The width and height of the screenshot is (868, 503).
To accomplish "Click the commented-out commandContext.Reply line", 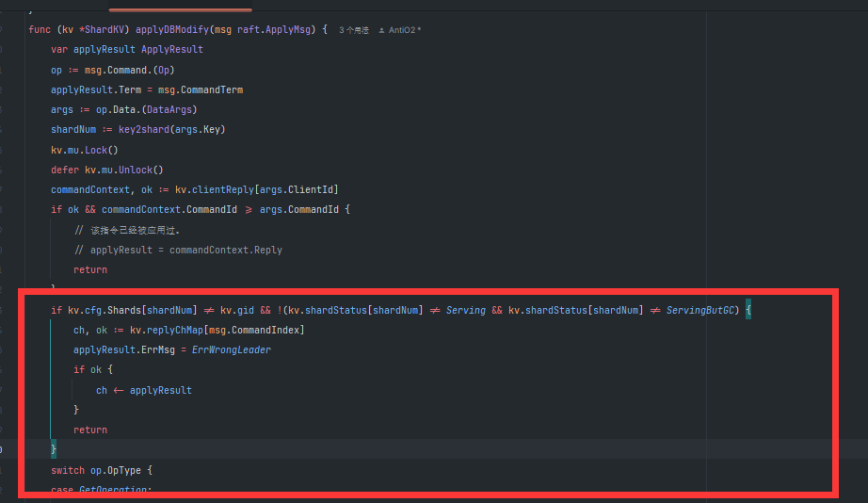I will (x=178, y=250).
